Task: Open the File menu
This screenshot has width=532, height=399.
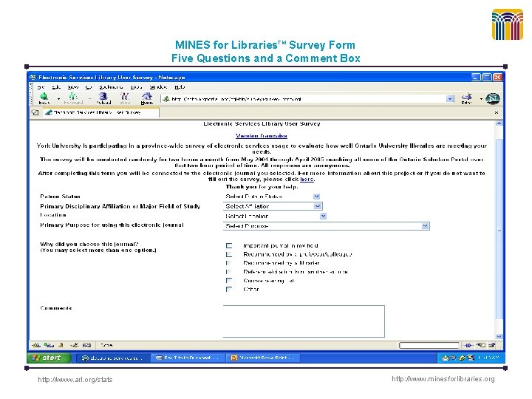Action: tap(41, 87)
